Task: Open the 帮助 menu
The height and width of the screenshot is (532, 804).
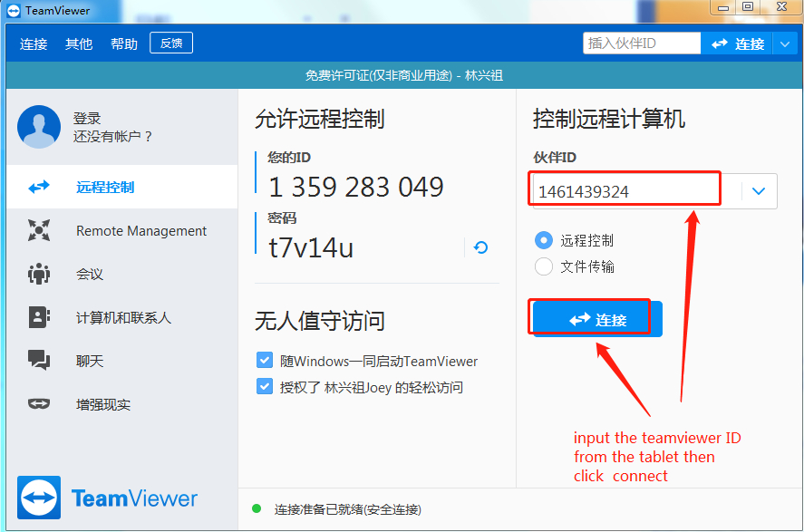Action: point(124,44)
